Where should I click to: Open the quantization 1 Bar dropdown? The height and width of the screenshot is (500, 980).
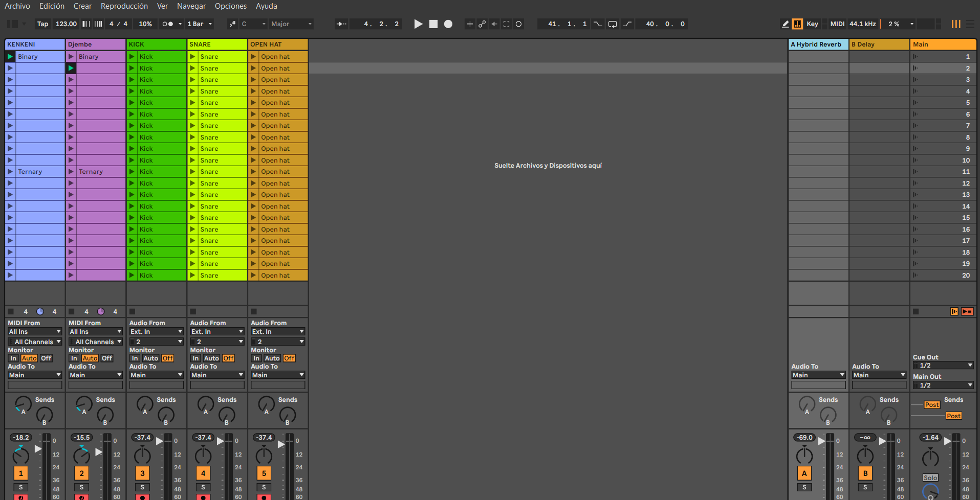200,24
